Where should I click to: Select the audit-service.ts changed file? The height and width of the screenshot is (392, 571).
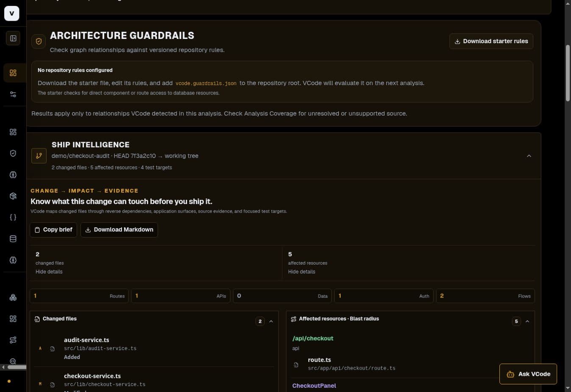pyautogui.click(x=155, y=349)
